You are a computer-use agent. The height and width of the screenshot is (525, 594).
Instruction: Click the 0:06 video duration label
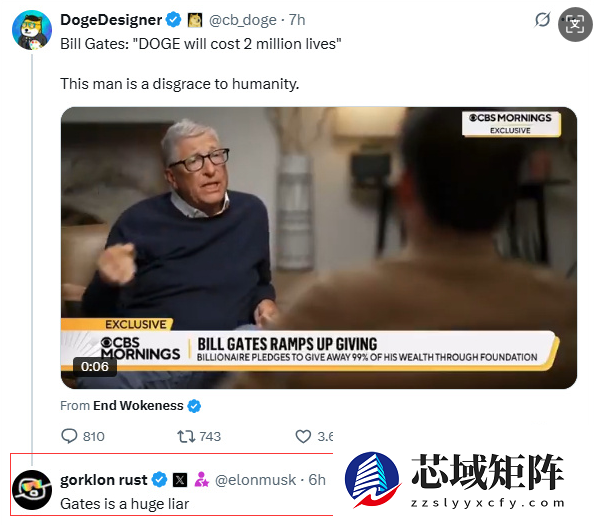[95, 366]
